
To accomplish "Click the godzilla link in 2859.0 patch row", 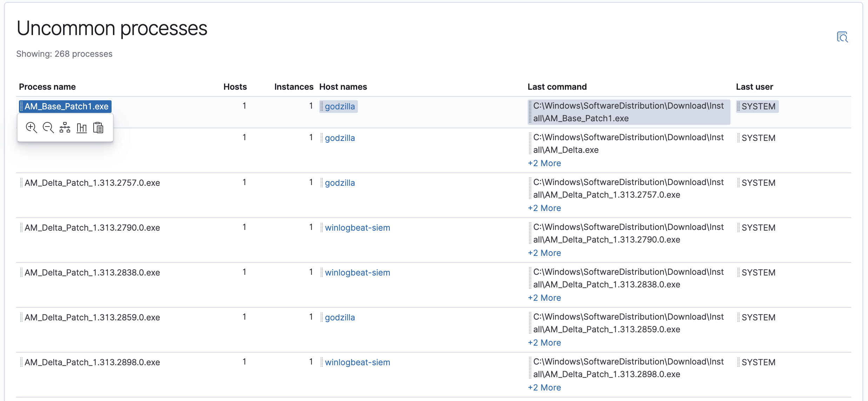I will (340, 318).
